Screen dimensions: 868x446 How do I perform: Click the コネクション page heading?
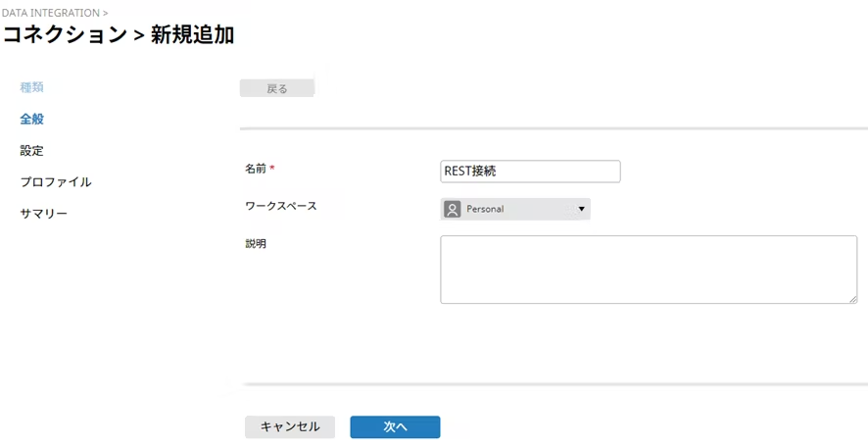click(x=65, y=35)
